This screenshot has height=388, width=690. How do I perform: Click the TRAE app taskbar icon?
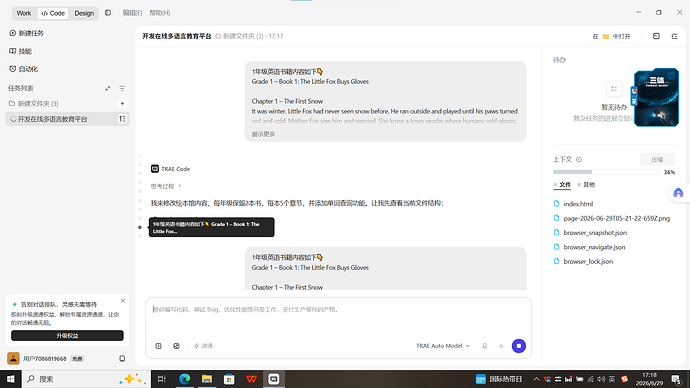coord(274,379)
